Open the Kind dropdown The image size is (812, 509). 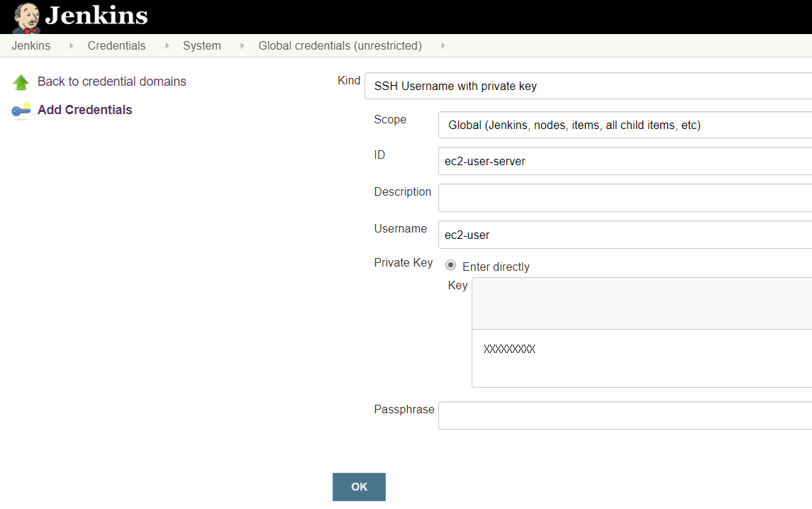click(x=589, y=86)
